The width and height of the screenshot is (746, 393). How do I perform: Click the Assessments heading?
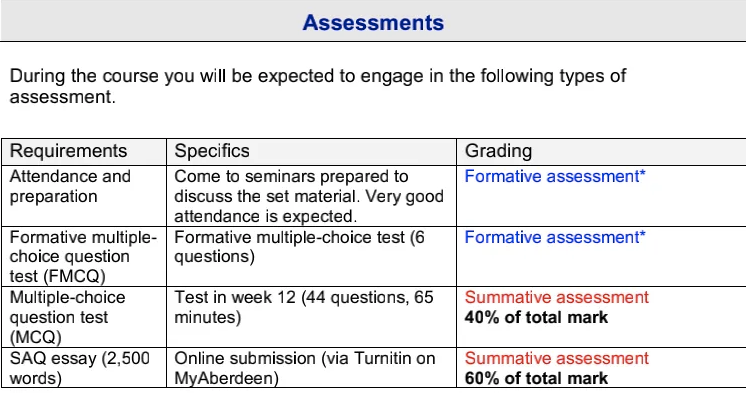[373, 22]
